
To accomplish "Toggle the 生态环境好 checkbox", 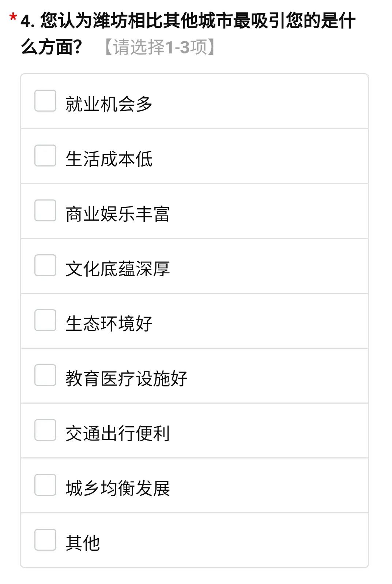I will pos(45,320).
